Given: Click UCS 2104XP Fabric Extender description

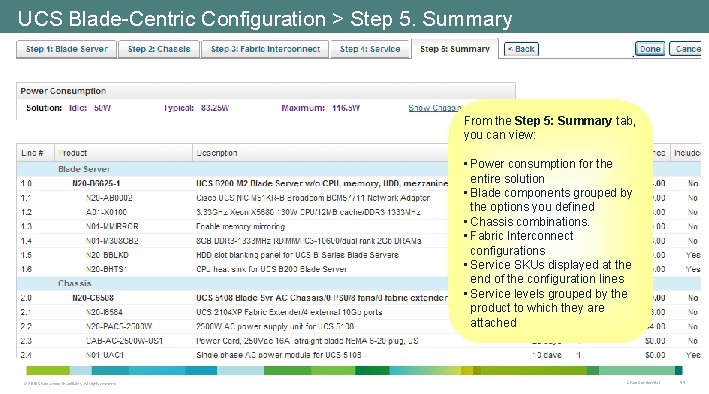Looking at the screenshot, I should pyautogui.click(x=289, y=312).
